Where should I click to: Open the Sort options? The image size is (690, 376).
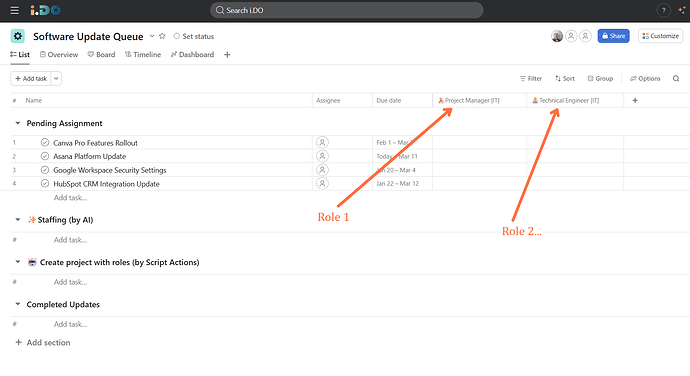(565, 78)
